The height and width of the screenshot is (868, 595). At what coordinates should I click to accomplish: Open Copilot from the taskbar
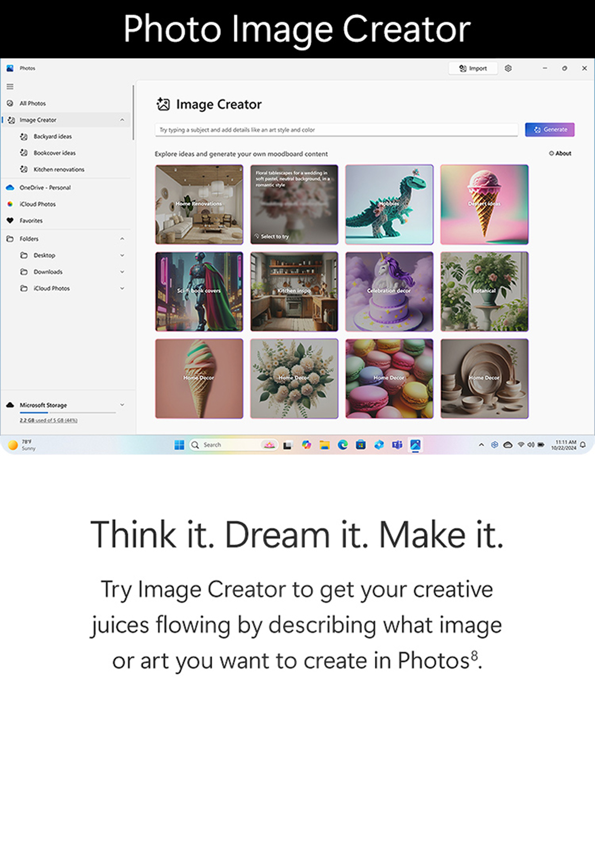coord(307,444)
